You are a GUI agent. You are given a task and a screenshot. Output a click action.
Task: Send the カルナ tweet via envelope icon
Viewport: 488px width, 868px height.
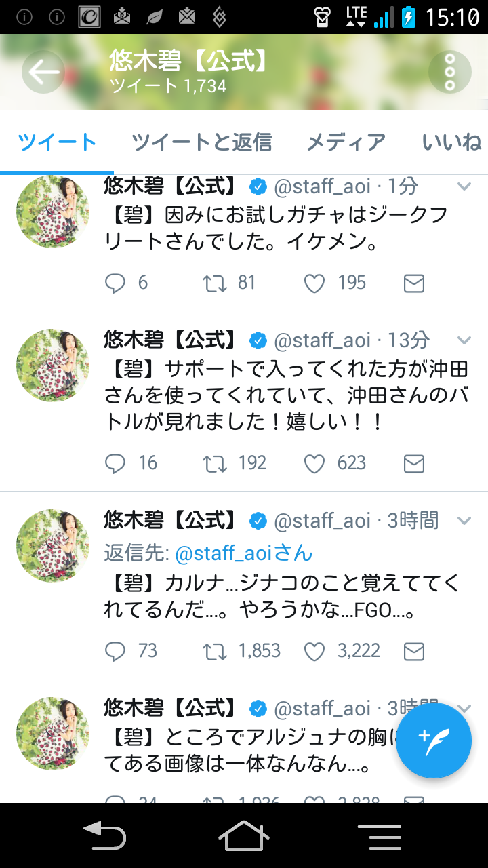[413, 652]
